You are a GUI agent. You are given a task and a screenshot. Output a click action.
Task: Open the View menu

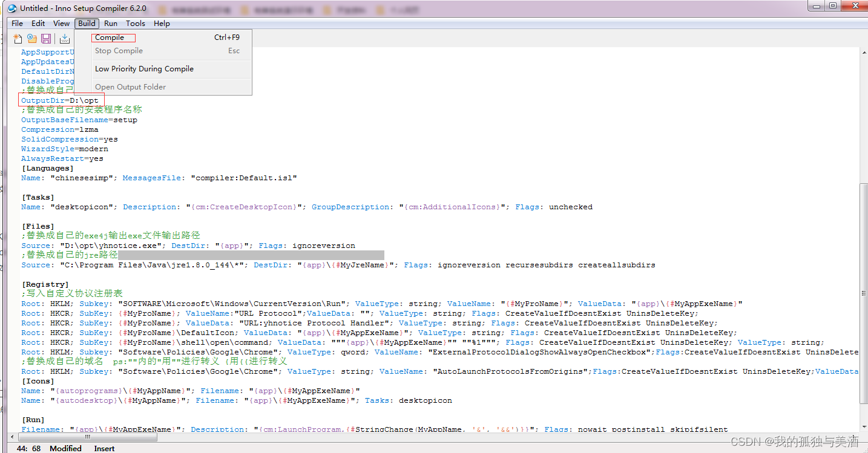pos(61,23)
